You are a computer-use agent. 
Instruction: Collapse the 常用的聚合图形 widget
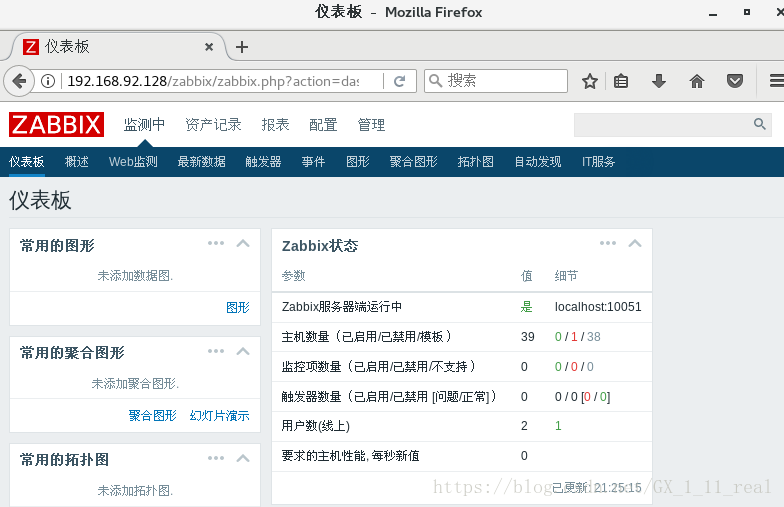coord(243,351)
